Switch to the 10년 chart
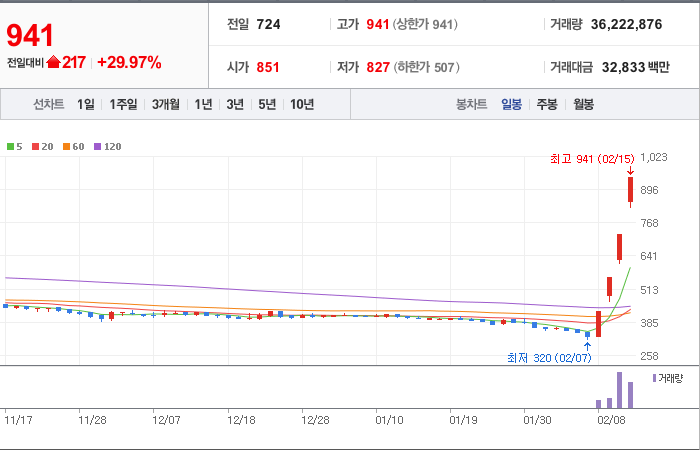The image size is (700, 450). [302, 104]
